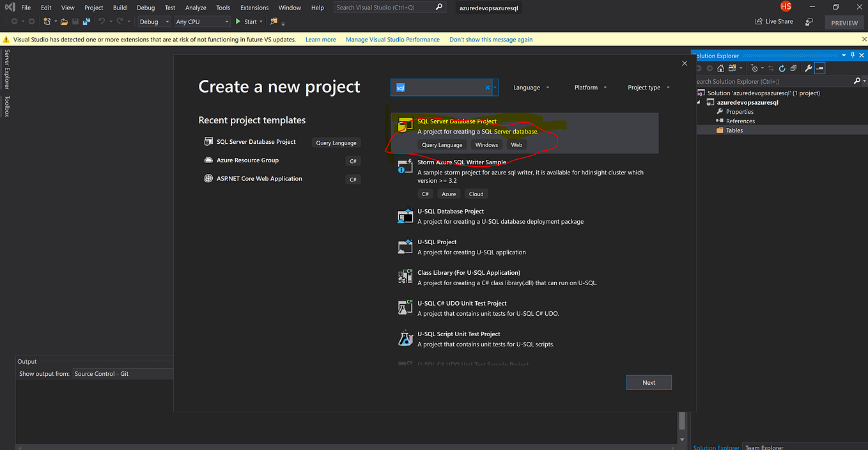
Task: Open the Any CPU platform dropdown
Action: pos(201,21)
